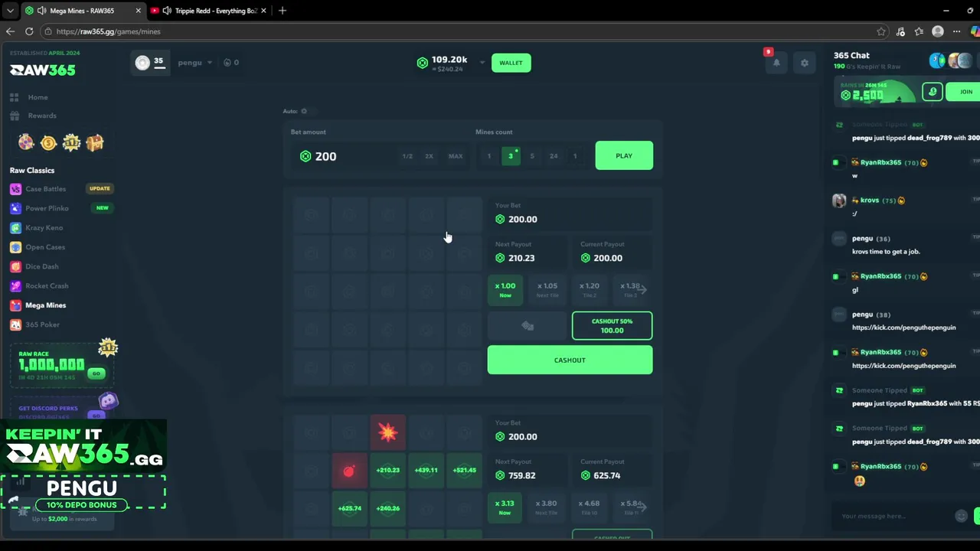980x551 pixels.
Task: Click the red explosion tile in lower grid
Action: tap(388, 432)
